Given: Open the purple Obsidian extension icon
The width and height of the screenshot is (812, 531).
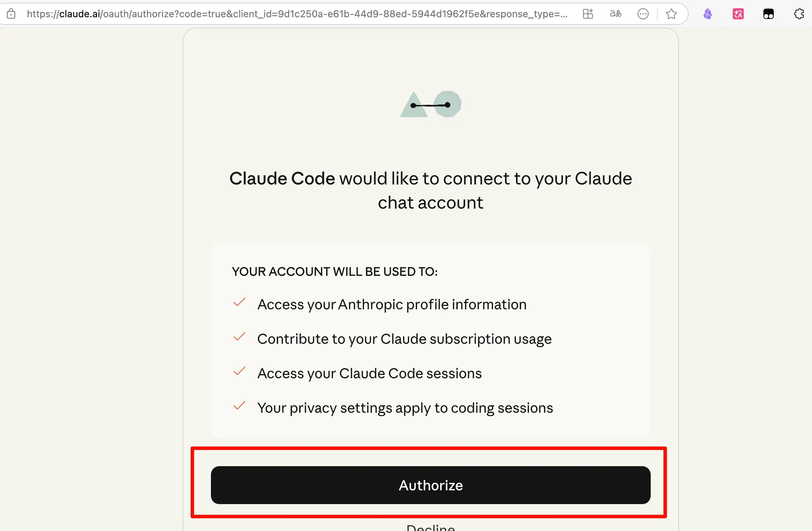Looking at the screenshot, I should click(x=708, y=14).
